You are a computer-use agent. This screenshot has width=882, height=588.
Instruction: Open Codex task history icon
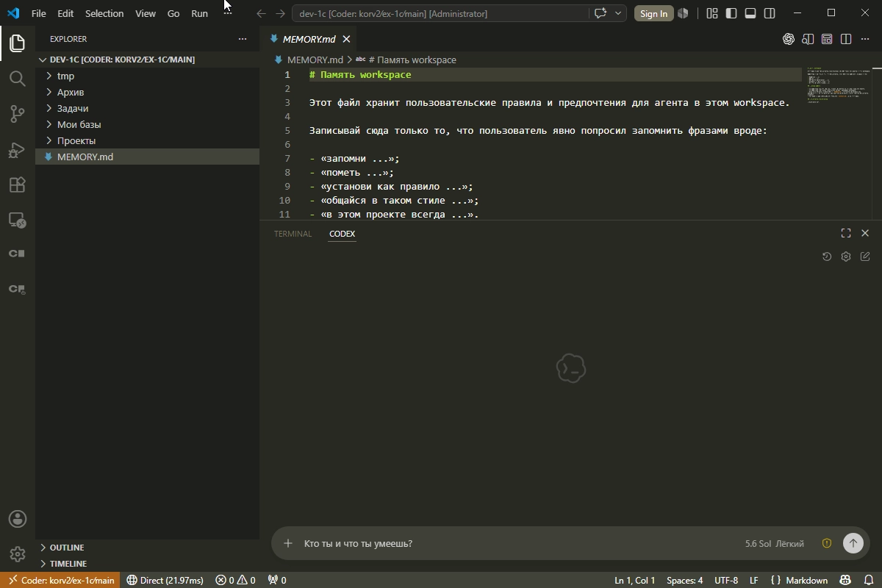point(827,257)
